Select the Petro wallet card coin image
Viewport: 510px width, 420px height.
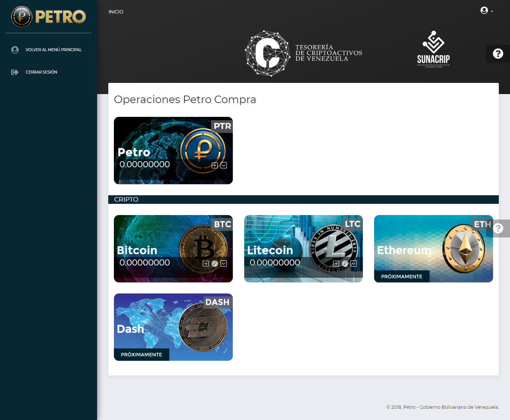click(x=203, y=151)
